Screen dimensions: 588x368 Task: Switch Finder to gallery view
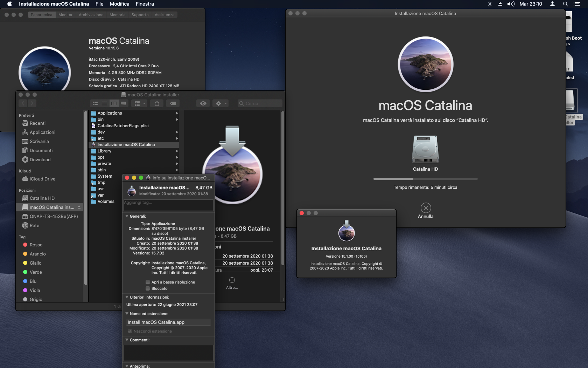tap(123, 103)
